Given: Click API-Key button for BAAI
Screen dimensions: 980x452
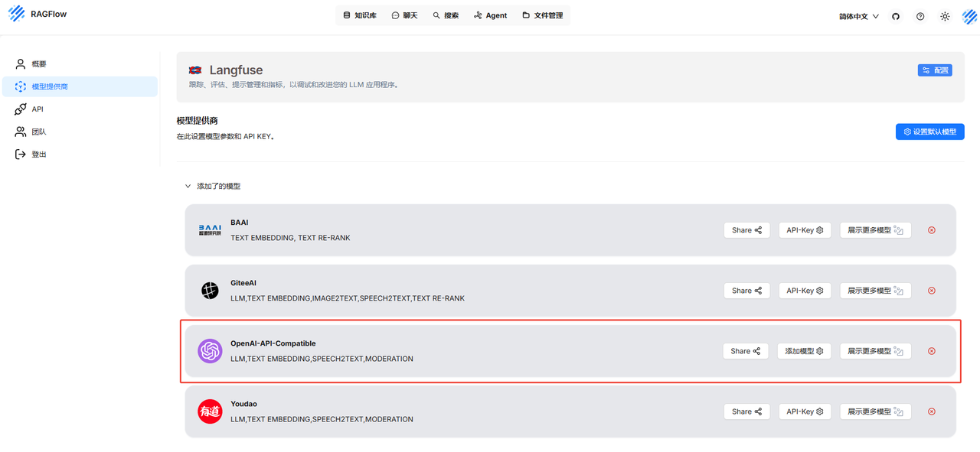Looking at the screenshot, I should point(805,230).
